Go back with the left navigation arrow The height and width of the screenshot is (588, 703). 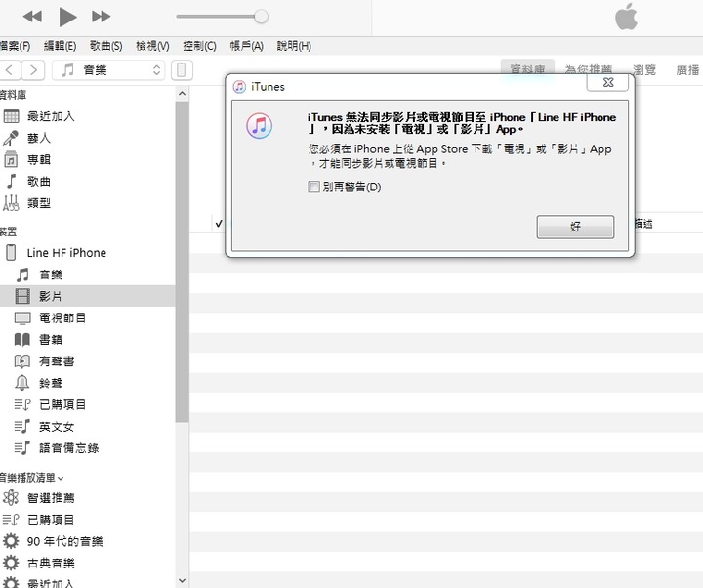10,70
